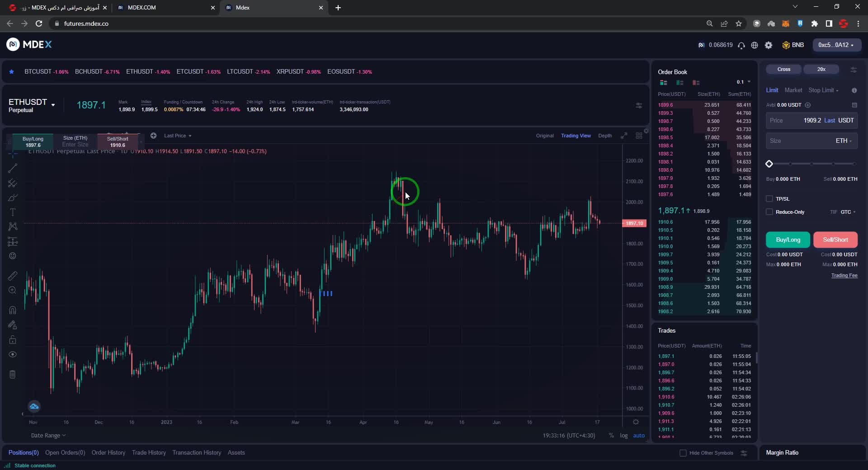Open the Last Price dropdown
Viewport: 868px width, 470px height.
178,136
